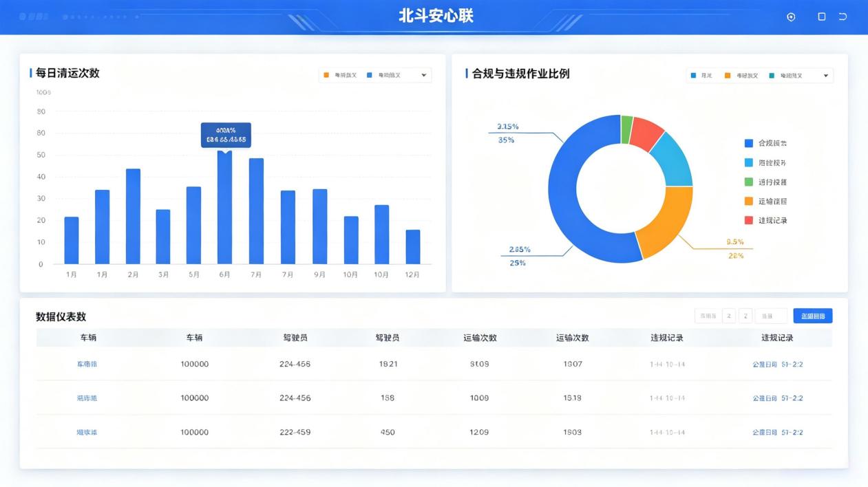The height and width of the screenshot is (487, 868).
Task: Open violation link in row with 450
Action: tap(777, 433)
